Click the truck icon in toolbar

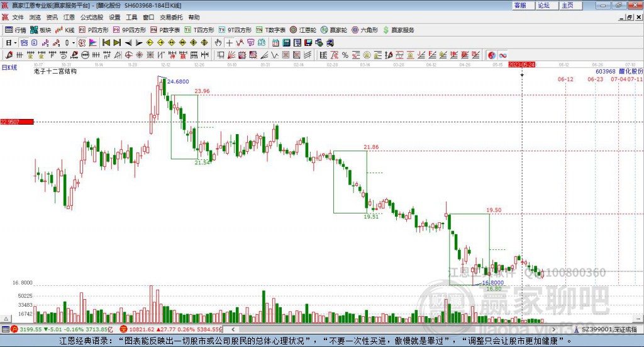(330, 43)
